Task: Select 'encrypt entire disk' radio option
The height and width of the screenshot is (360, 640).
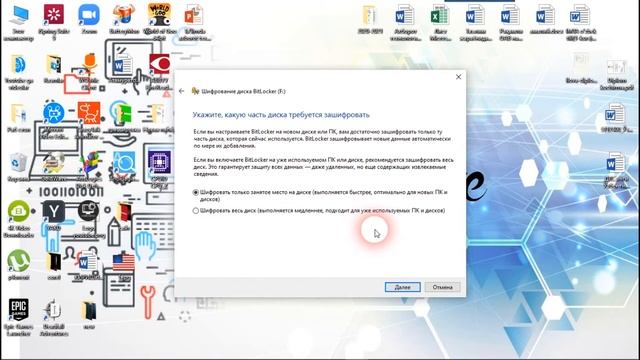Action: 196,211
